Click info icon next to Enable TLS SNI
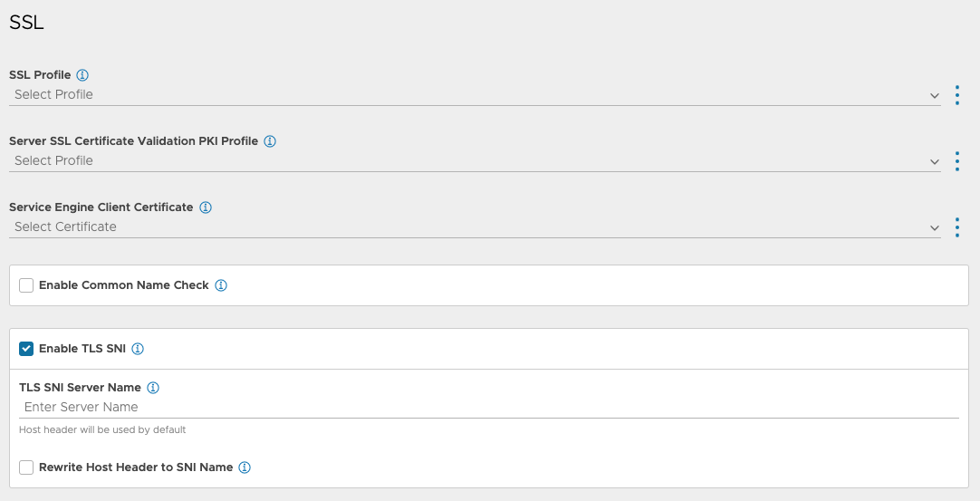Viewport: 980px width, 501px height. tap(138, 349)
